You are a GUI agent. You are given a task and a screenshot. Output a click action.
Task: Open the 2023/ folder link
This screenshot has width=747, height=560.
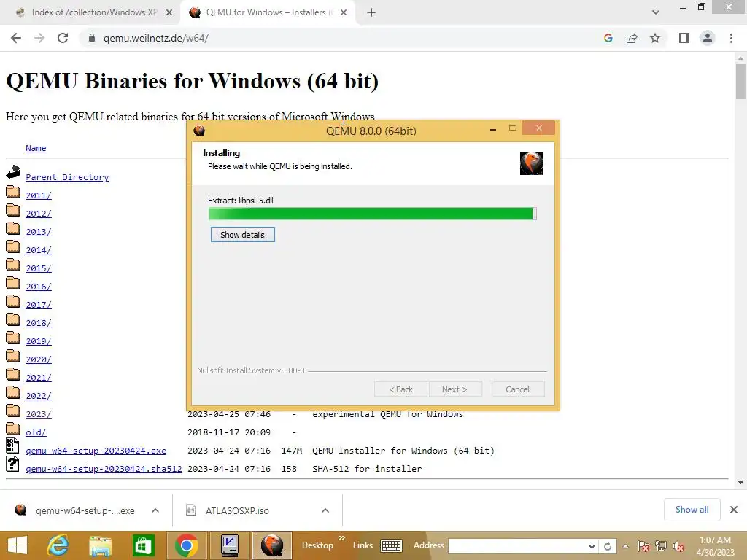pos(39,414)
